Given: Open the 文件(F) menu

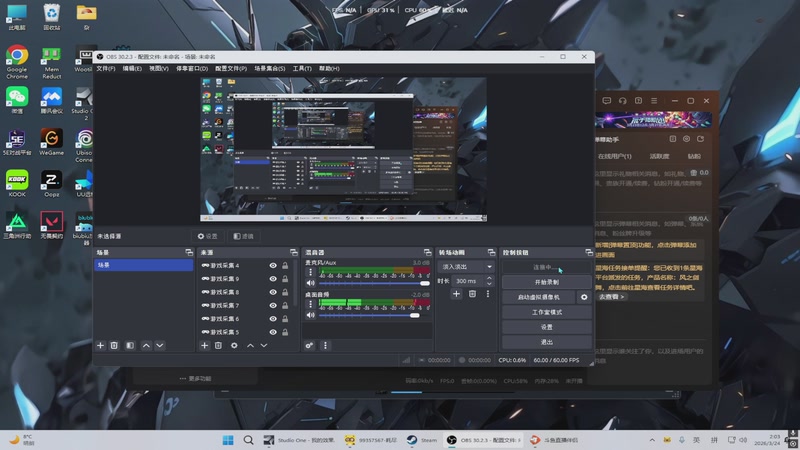Looking at the screenshot, I should (106, 68).
